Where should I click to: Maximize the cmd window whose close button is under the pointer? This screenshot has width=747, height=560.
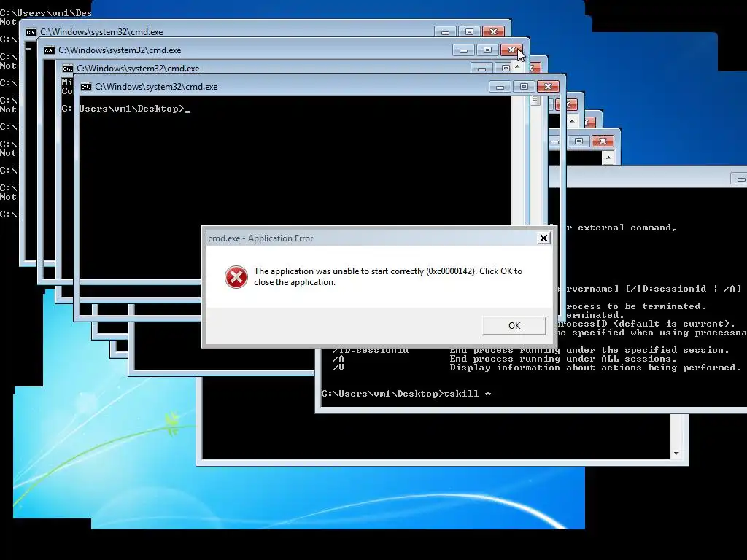(487, 50)
